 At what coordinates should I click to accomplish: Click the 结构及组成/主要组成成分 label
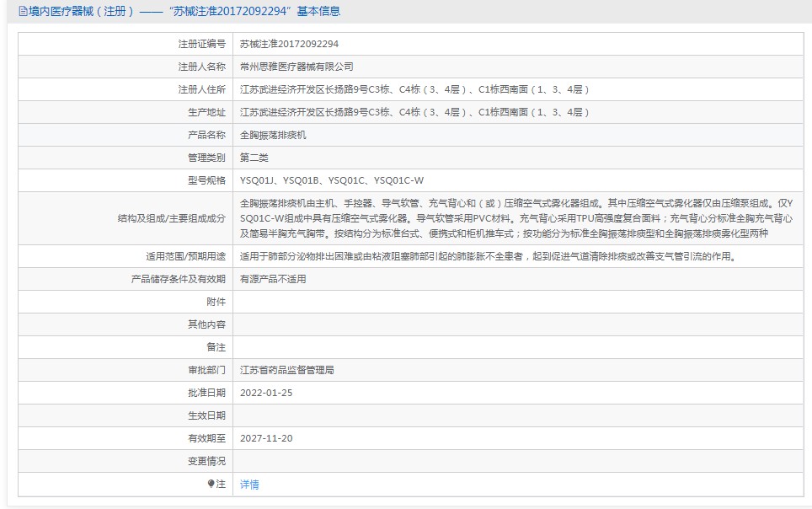[x=171, y=219]
